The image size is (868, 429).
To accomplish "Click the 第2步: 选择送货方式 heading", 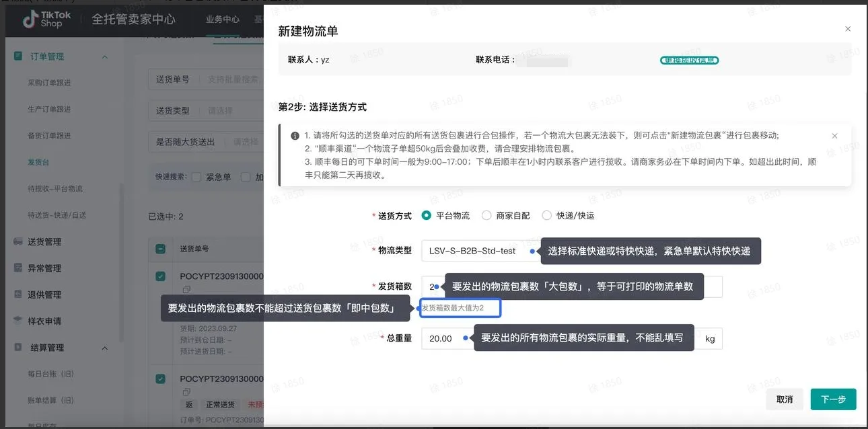I will tap(322, 107).
